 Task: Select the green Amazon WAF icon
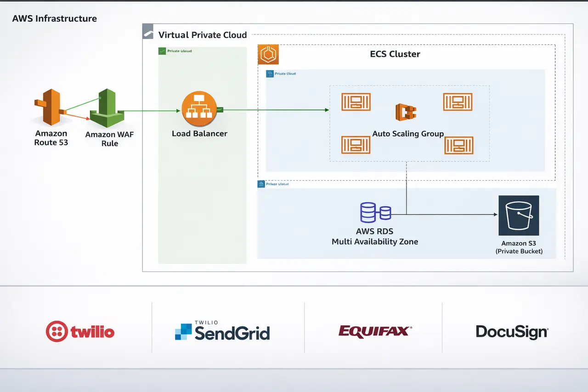(x=108, y=109)
